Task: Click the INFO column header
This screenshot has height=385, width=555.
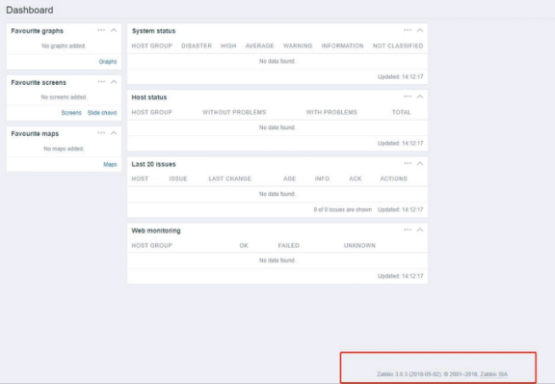Action: 322,179
